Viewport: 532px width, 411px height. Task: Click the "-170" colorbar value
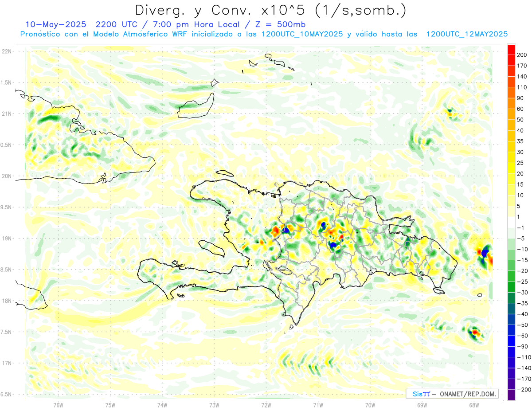pyautogui.click(x=523, y=379)
